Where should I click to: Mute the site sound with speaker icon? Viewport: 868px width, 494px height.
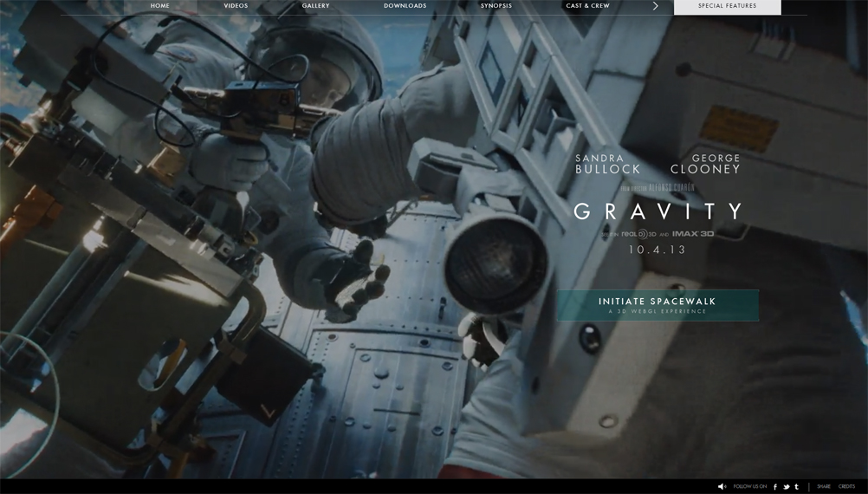click(722, 486)
